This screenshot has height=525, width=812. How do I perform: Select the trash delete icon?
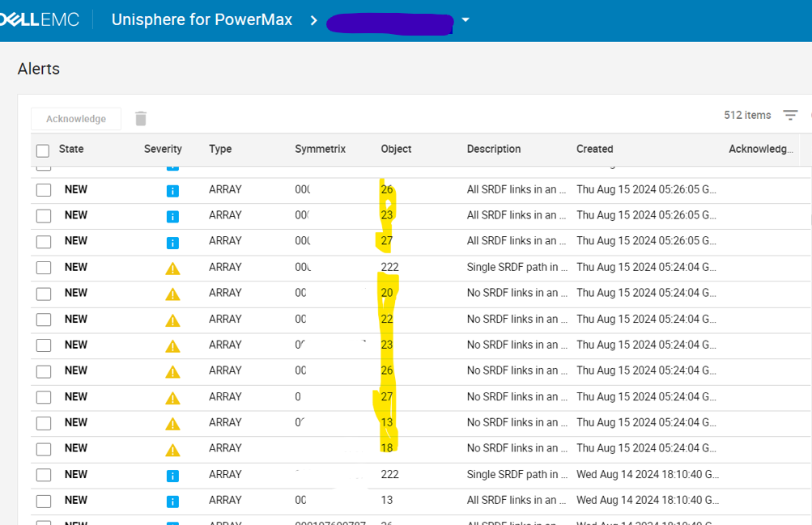[x=141, y=118]
